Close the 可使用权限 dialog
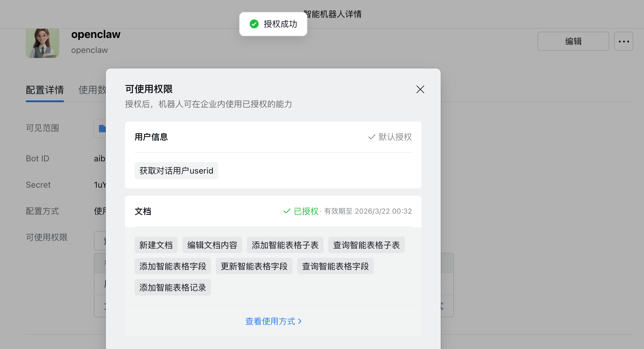The image size is (644, 349). 420,89
